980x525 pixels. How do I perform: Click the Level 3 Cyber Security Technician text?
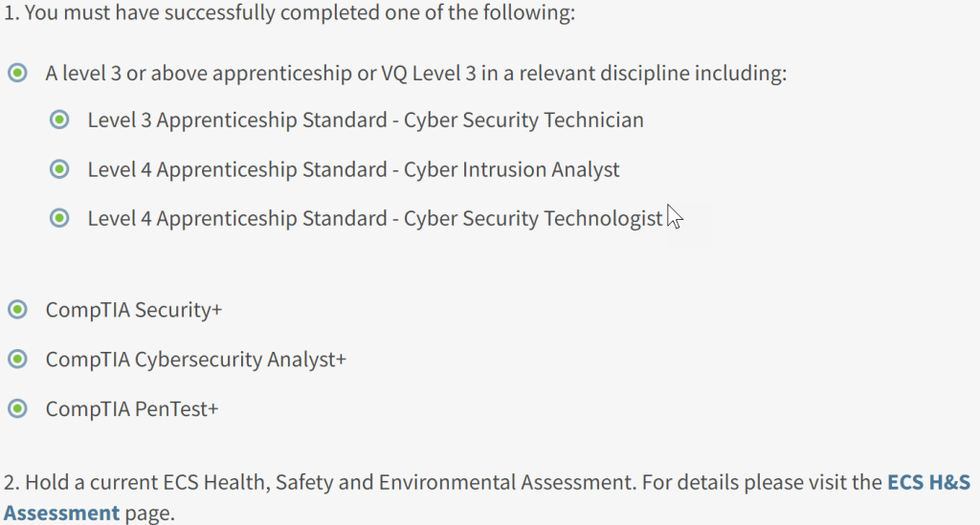click(366, 120)
